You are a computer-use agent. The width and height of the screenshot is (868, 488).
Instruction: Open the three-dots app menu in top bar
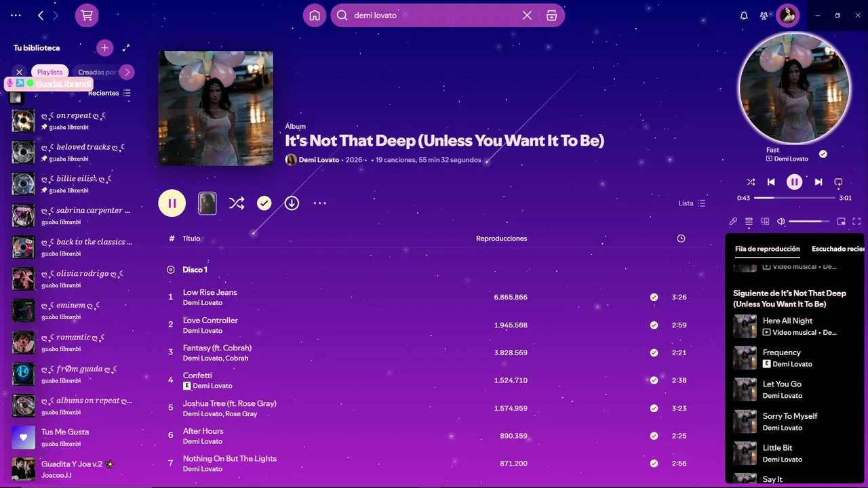tap(16, 15)
